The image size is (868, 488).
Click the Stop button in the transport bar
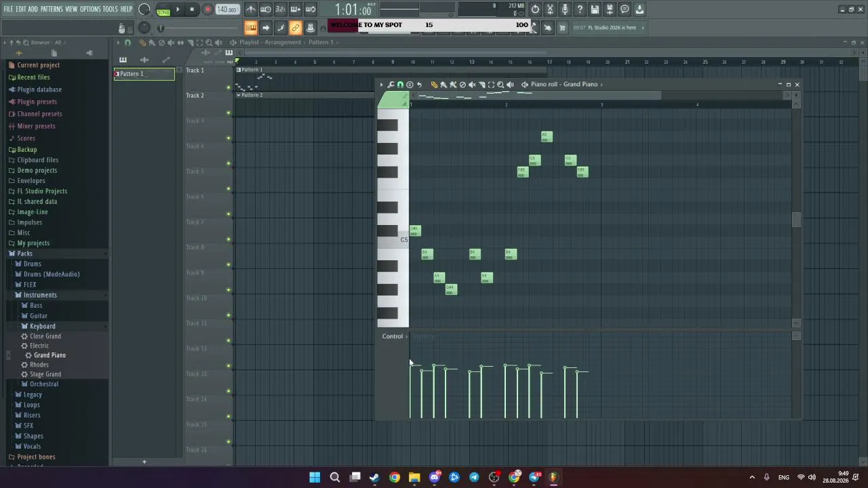pos(193,9)
